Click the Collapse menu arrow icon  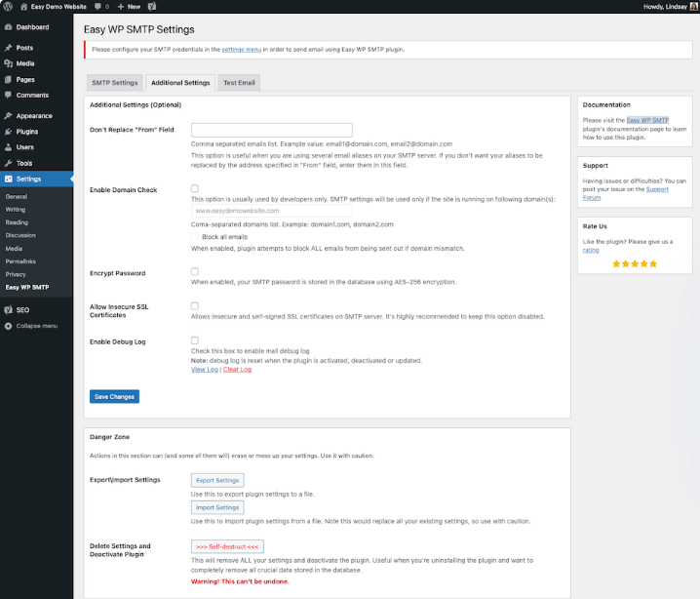[8, 326]
